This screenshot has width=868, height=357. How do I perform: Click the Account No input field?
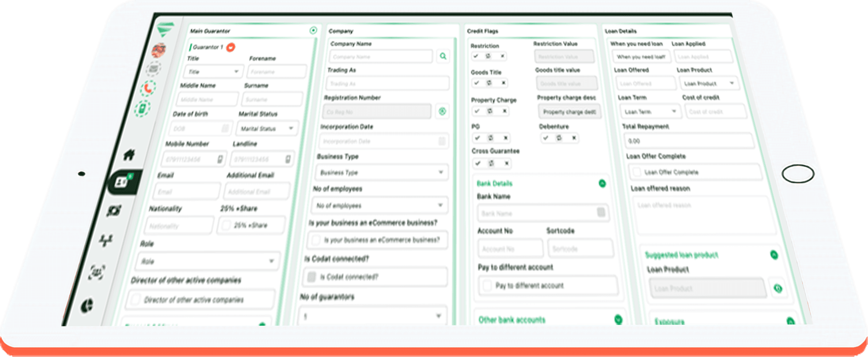(x=510, y=249)
